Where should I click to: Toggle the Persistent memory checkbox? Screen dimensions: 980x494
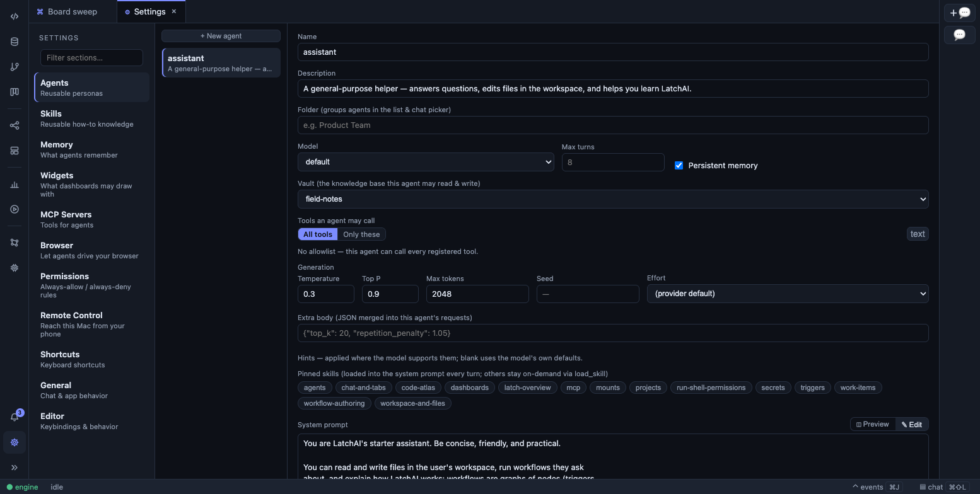(679, 165)
